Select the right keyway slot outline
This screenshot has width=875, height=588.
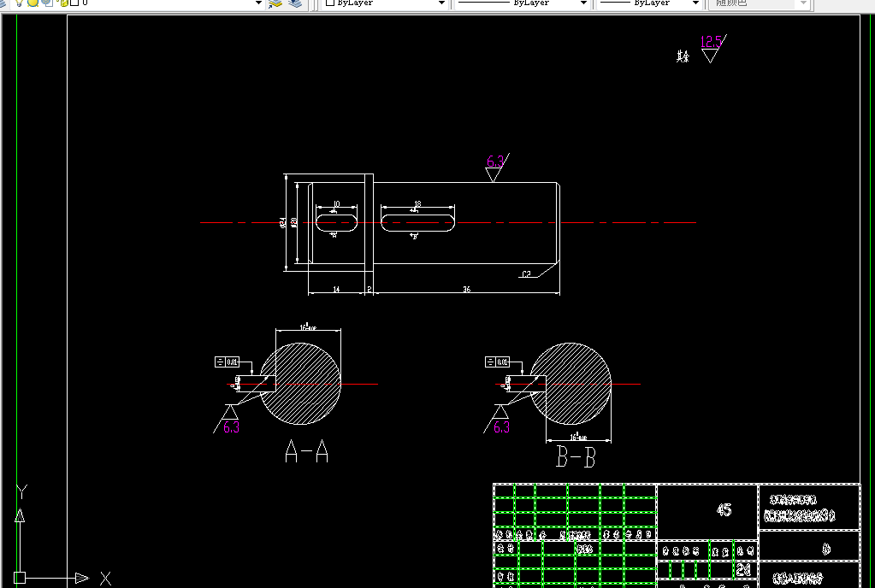tap(418, 222)
